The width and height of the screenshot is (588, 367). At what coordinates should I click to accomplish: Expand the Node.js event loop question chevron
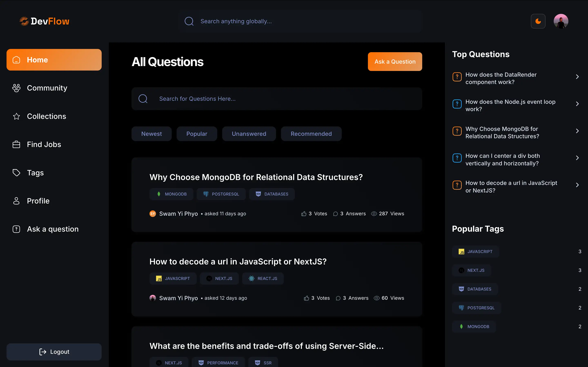click(x=577, y=104)
